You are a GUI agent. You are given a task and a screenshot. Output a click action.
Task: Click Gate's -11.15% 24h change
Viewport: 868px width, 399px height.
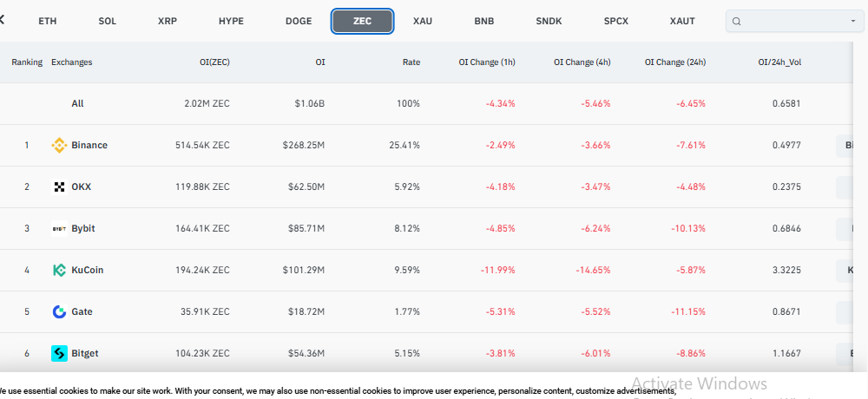pos(688,311)
